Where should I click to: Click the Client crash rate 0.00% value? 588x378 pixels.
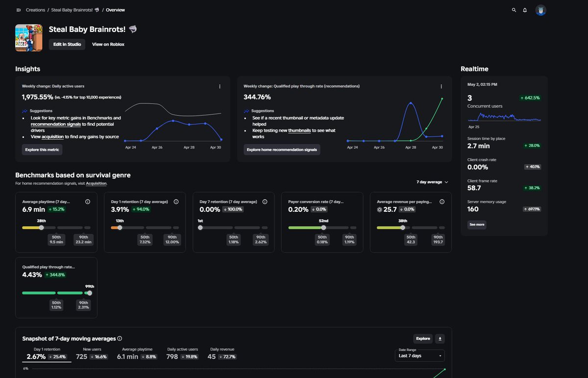tap(478, 167)
